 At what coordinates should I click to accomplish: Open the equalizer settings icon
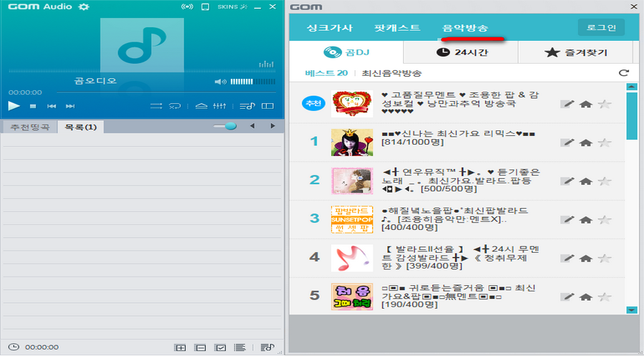point(220,106)
